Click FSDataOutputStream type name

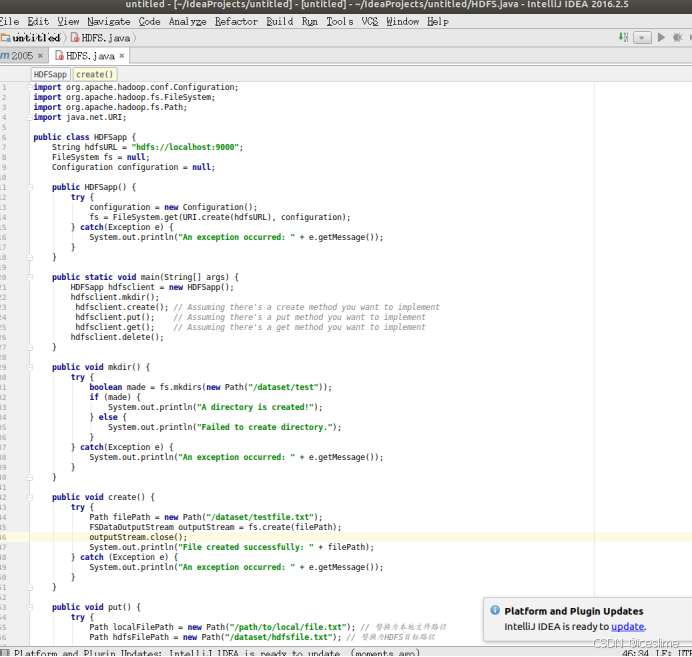[132, 527]
